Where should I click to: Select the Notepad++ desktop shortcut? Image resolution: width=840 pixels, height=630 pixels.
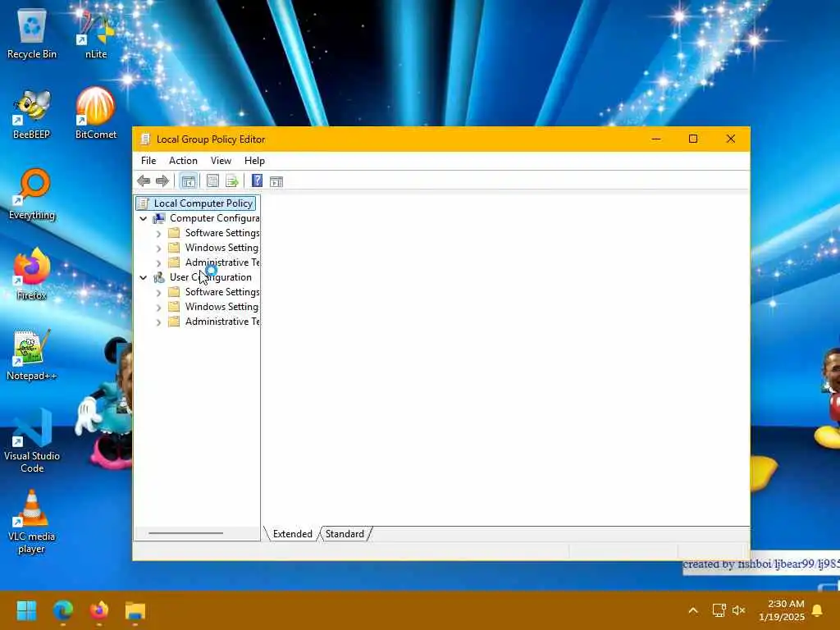32,354
